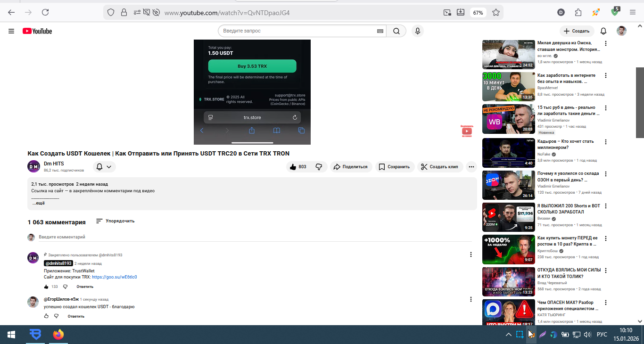The width and height of the screenshot is (644, 344).
Task: Open YouTube hamburger guide menu
Action: pos(11,31)
